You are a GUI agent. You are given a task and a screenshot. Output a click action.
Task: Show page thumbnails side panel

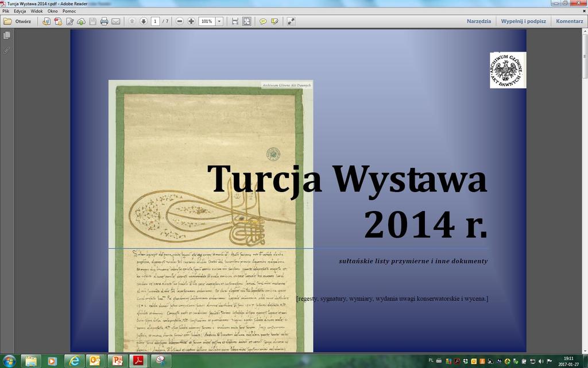7,35
